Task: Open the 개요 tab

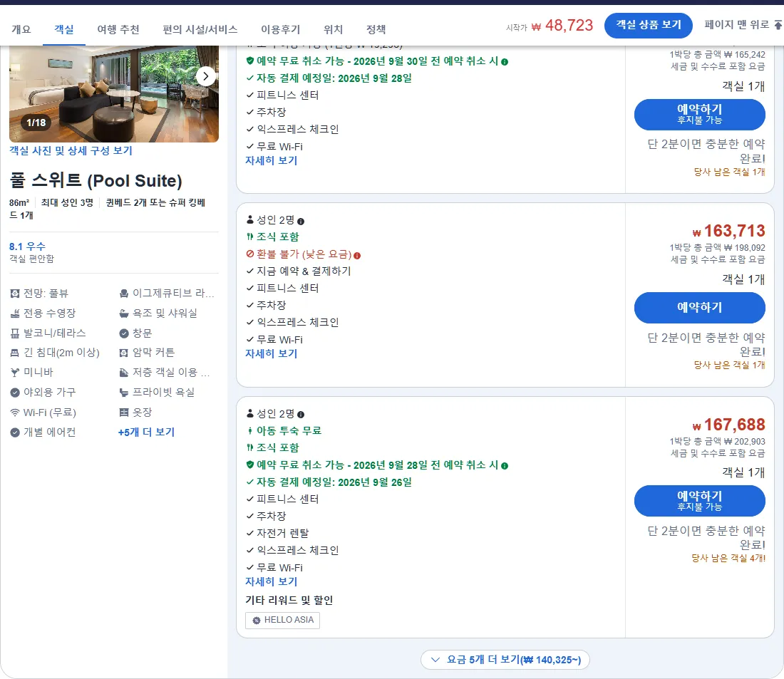Action: click(21, 29)
